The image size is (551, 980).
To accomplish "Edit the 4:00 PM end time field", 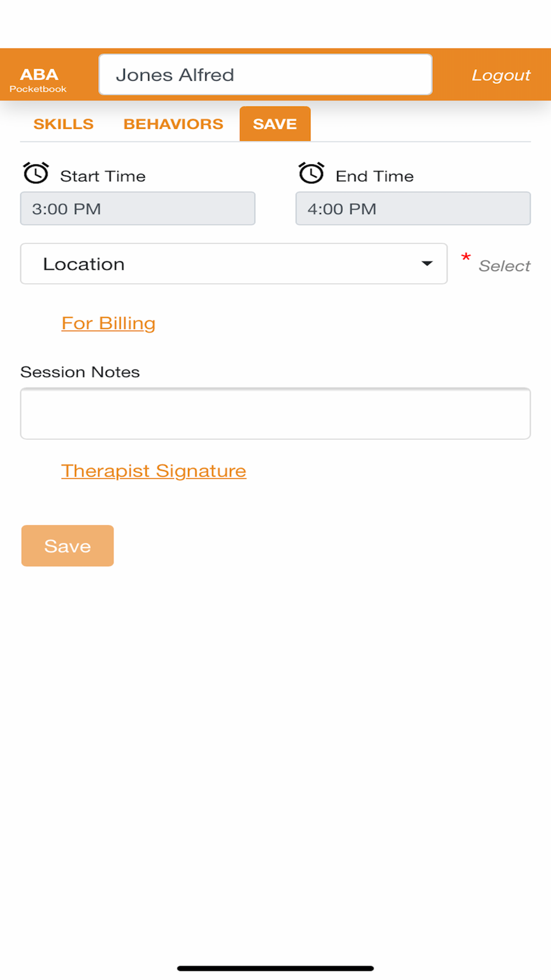I will (x=413, y=209).
